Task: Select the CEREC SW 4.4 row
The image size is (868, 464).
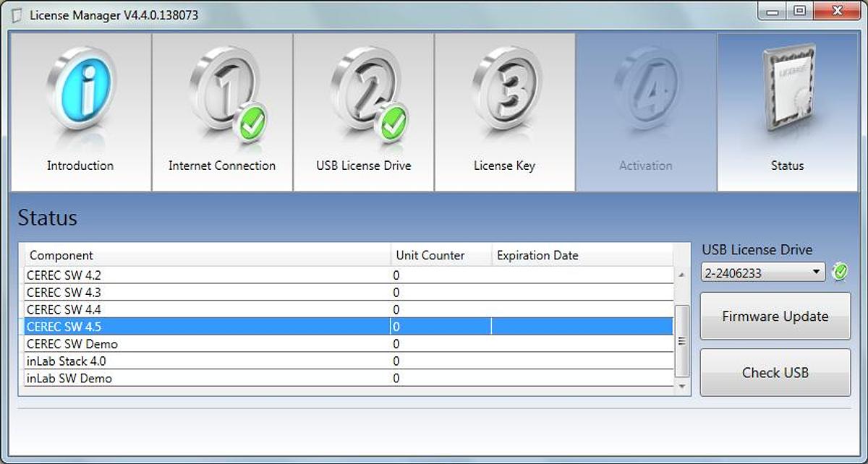Action: [x=349, y=309]
